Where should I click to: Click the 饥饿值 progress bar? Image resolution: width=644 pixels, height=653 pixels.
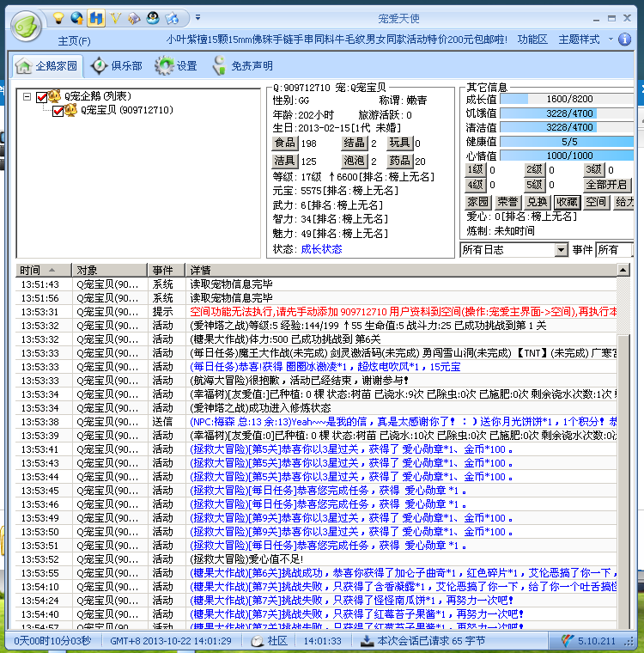point(567,113)
